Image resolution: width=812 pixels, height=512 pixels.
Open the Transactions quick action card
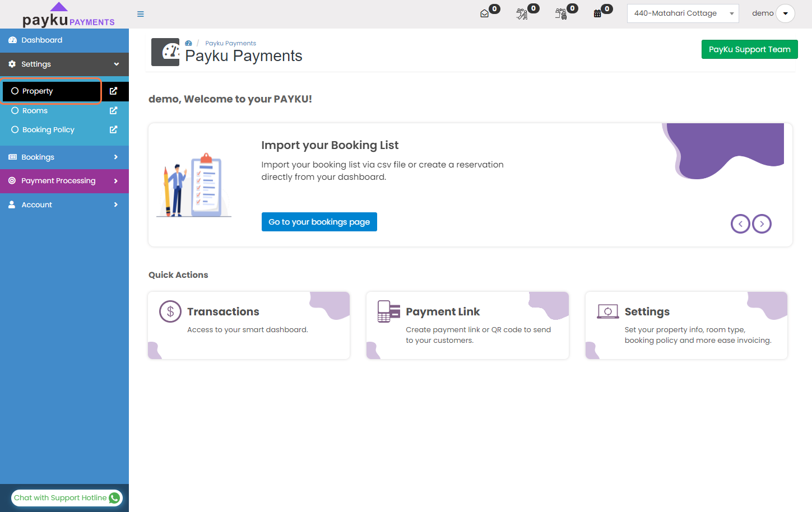[249, 325]
